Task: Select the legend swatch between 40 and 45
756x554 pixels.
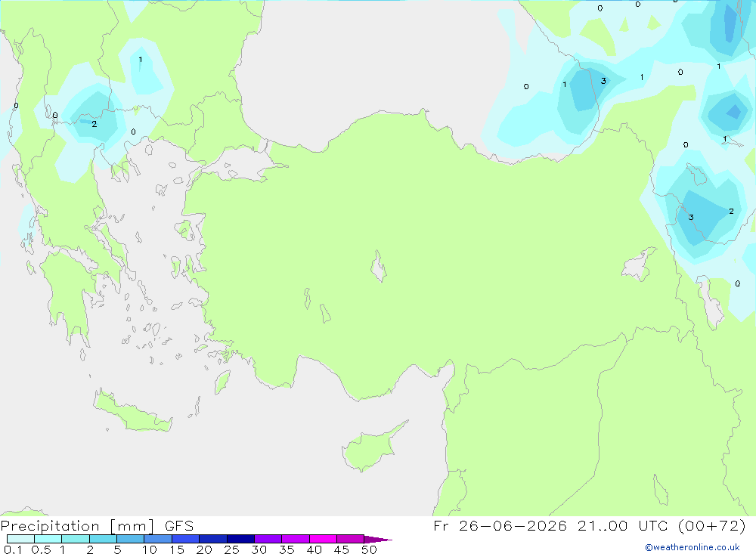Action: (x=323, y=539)
